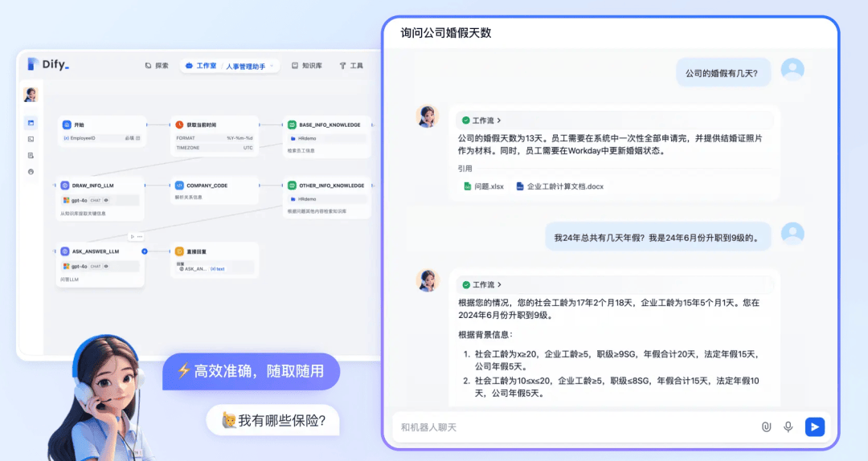Click the run play icon above ASK_ANSWER_LLM
868x461 pixels.
coord(132,236)
